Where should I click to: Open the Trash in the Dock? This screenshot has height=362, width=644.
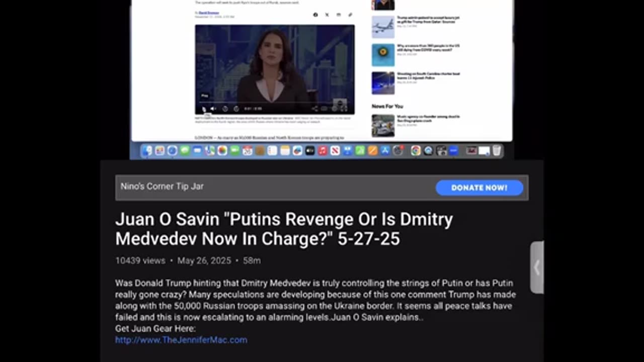click(497, 150)
